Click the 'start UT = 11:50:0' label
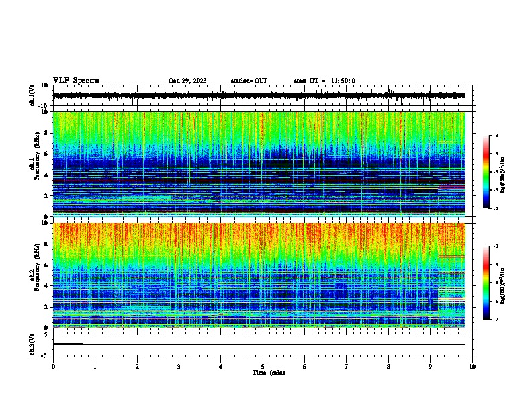Viewport: 532px width, 411px height. [x=324, y=81]
